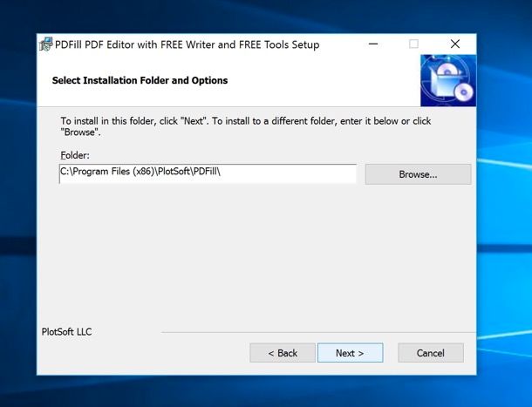This screenshot has width=532, height=407.
Task: Click "Select Installation Folder and Options" heading
Action: click(x=140, y=80)
